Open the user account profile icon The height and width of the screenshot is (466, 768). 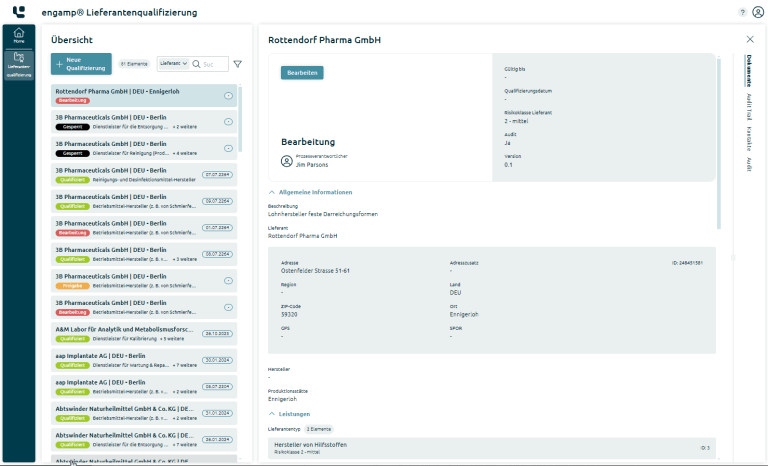click(758, 12)
